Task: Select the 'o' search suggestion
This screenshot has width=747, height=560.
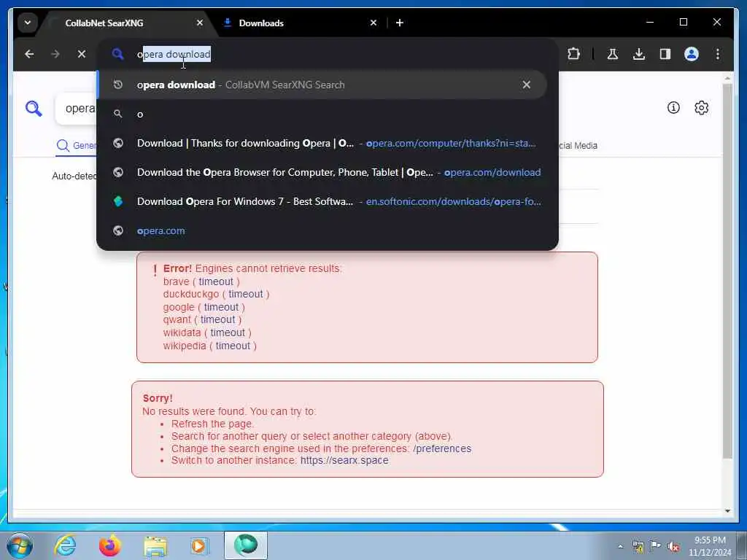Action: click(322, 114)
